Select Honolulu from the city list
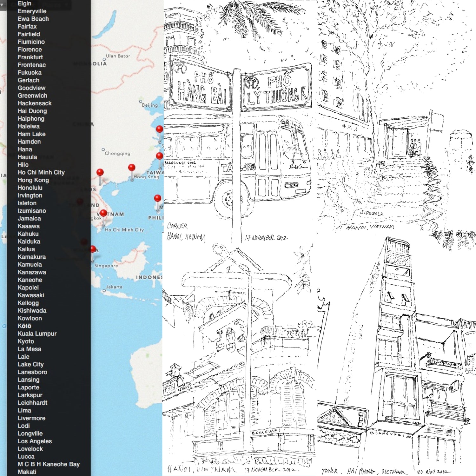 [30, 188]
